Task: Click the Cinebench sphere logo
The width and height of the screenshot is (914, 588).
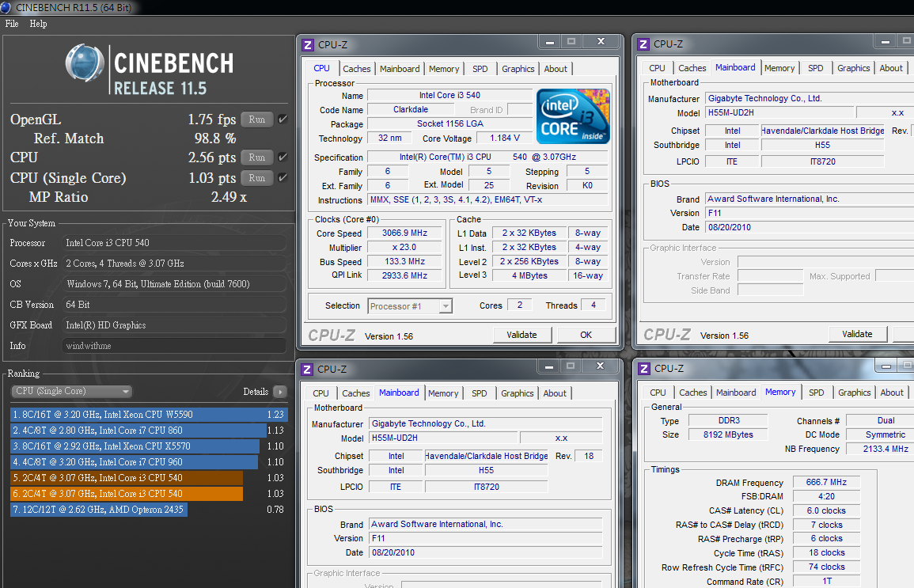Action: pos(85,63)
